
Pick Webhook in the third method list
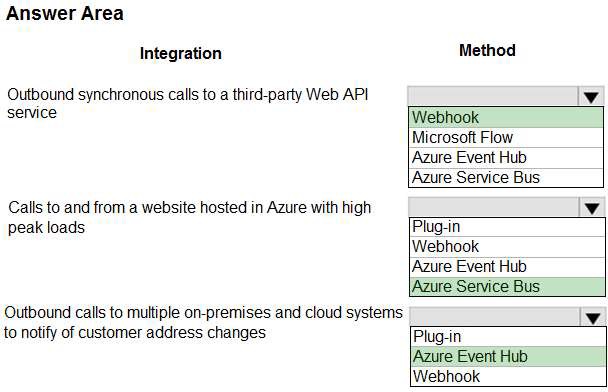point(508,376)
